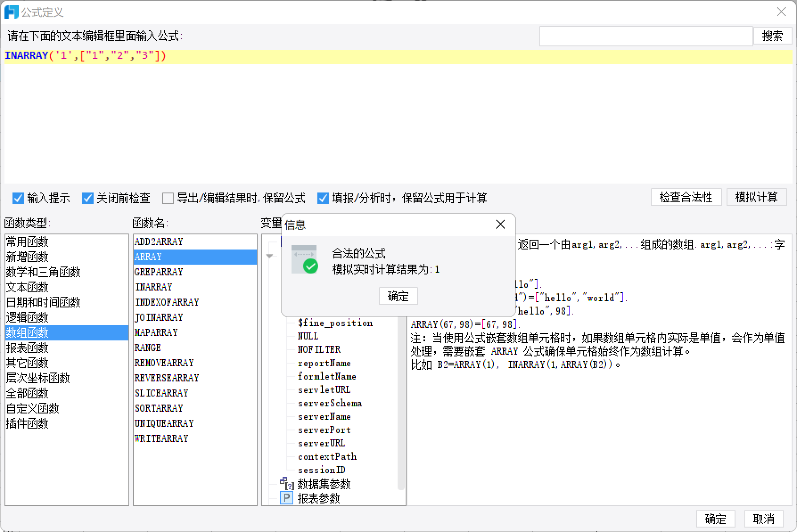Screen dimensions: 797x532
Task: Select serverURL variable
Action: click(x=322, y=443)
